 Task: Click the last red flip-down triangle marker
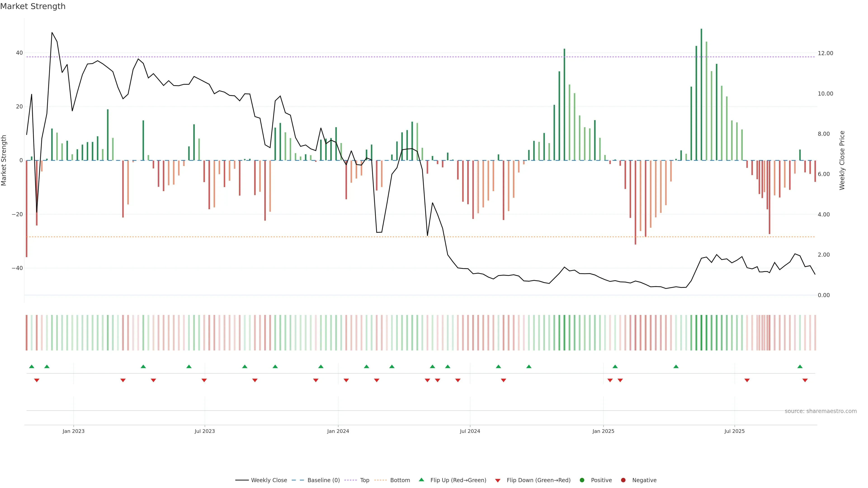[x=805, y=380]
